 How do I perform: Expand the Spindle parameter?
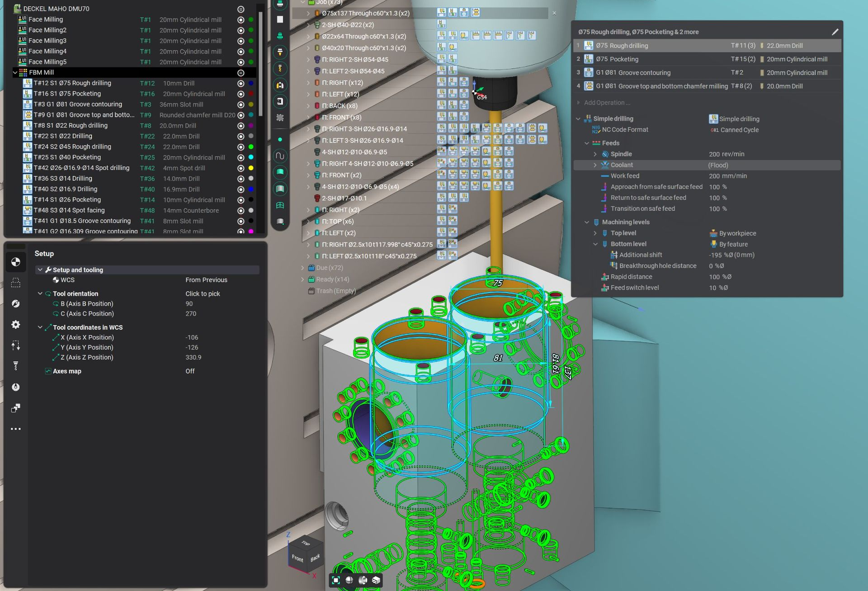pos(595,154)
